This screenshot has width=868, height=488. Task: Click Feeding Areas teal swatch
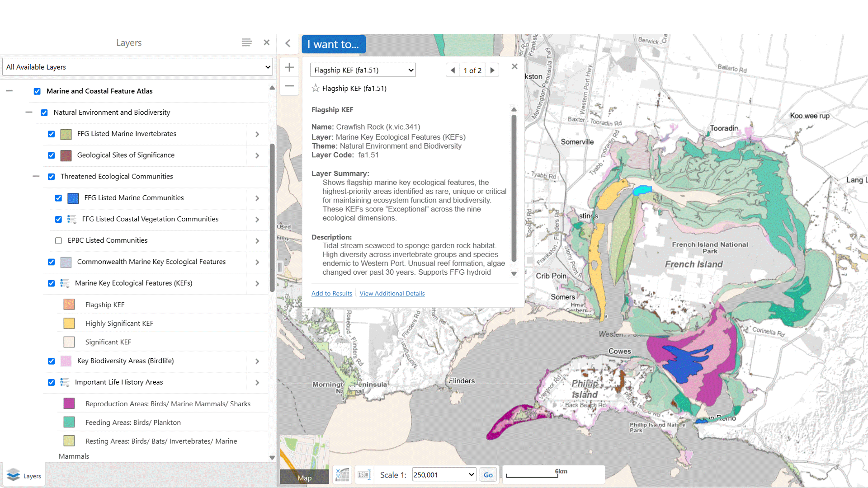tap(69, 422)
